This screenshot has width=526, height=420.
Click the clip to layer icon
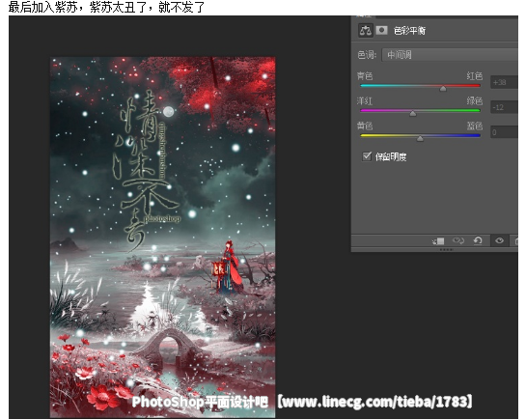pos(438,240)
